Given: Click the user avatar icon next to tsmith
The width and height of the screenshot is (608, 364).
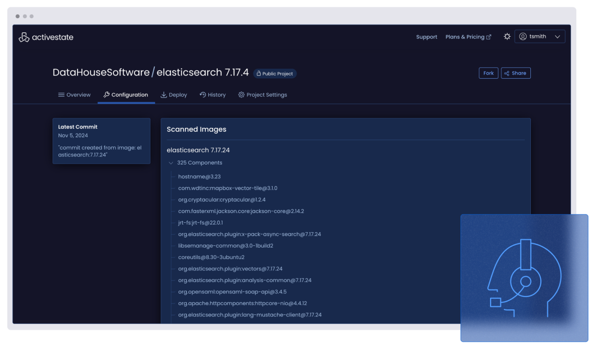Looking at the screenshot, I should [523, 36].
